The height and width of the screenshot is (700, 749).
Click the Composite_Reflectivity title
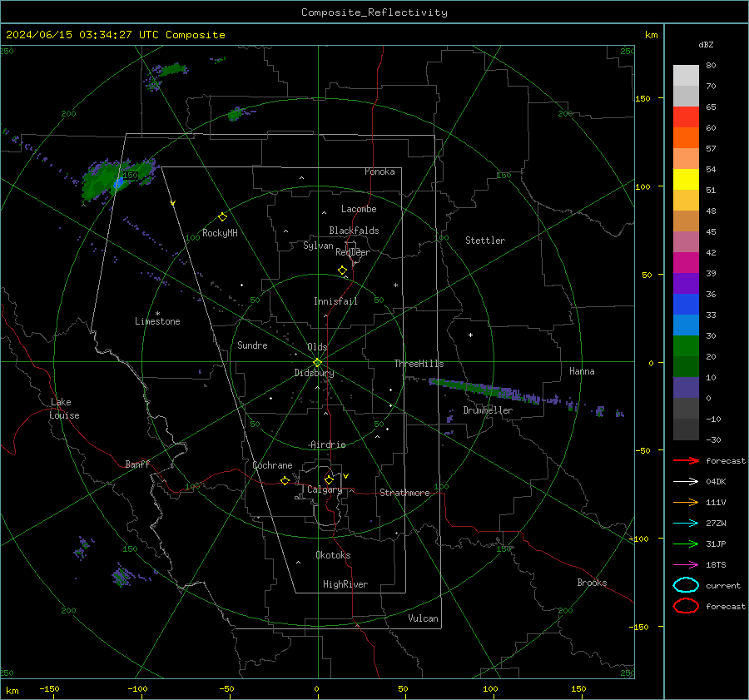click(x=374, y=12)
